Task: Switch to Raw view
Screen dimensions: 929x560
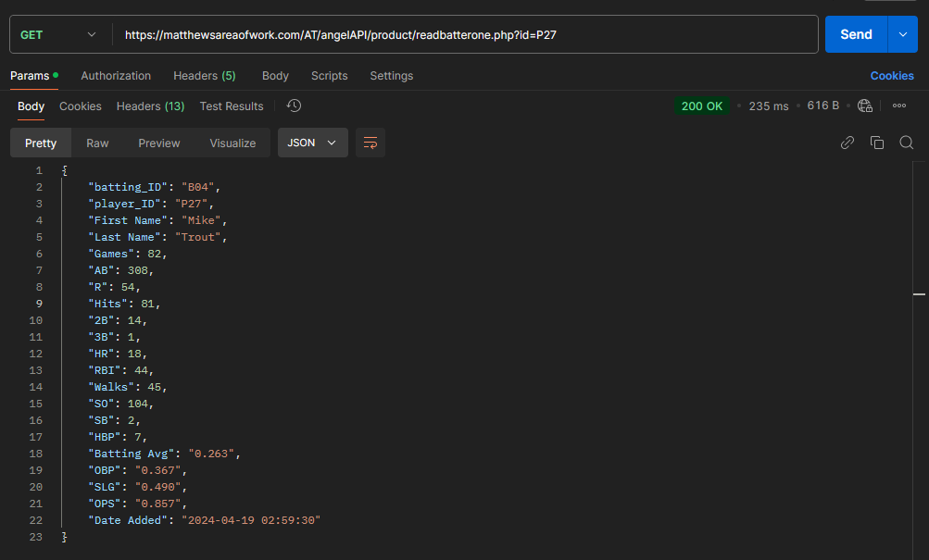Action: coord(97,143)
